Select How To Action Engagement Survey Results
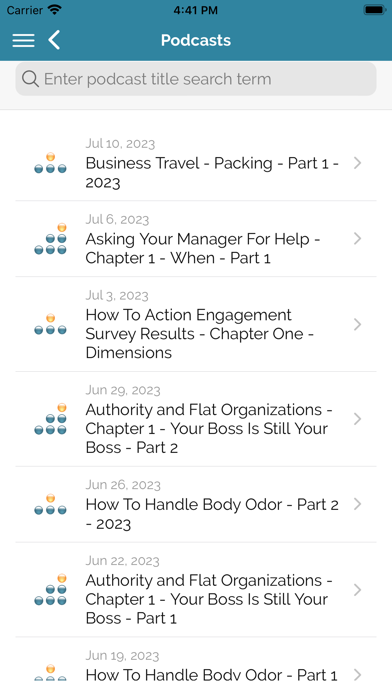The image size is (392, 696). (x=196, y=324)
